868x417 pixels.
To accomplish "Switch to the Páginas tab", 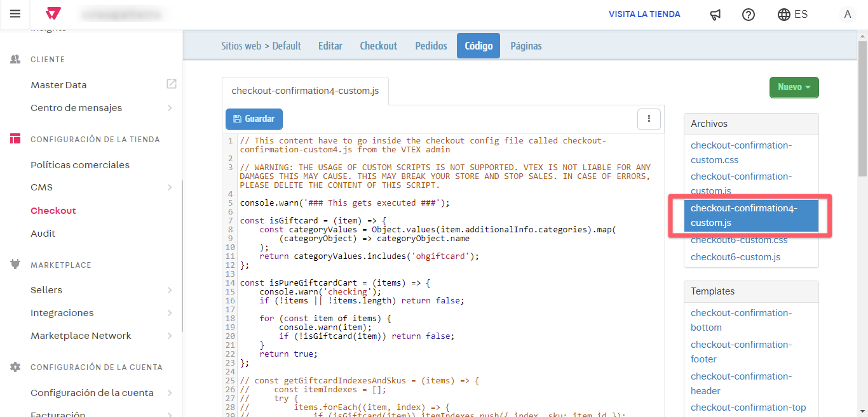I will tap(526, 46).
